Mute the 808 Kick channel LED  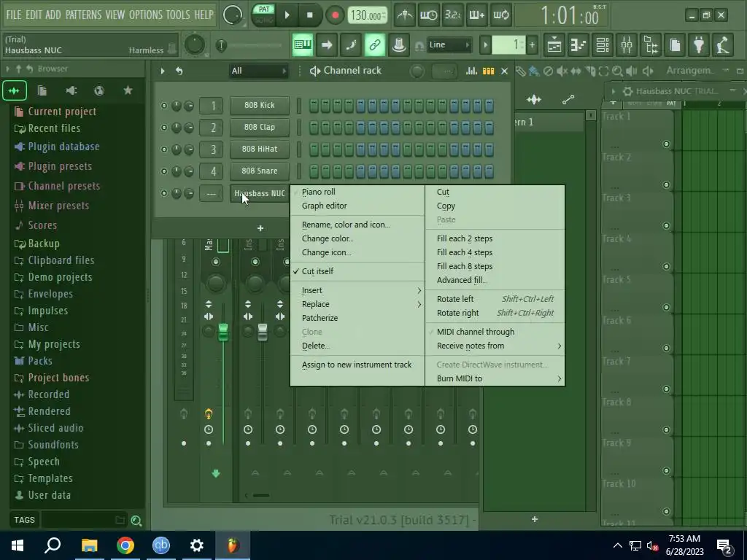click(x=164, y=106)
